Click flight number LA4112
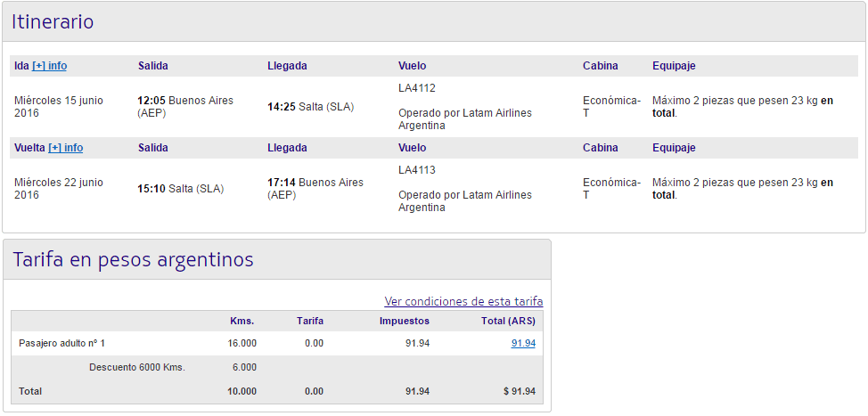Image resolution: width=868 pixels, height=416 pixels. pos(417,88)
